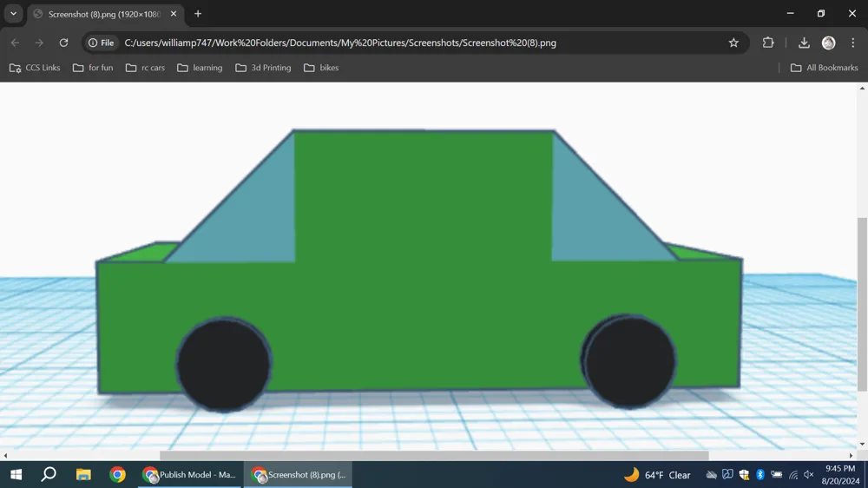Click the horizontal scrollbar thumb
868x488 pixels.
(x=434, y=455)
